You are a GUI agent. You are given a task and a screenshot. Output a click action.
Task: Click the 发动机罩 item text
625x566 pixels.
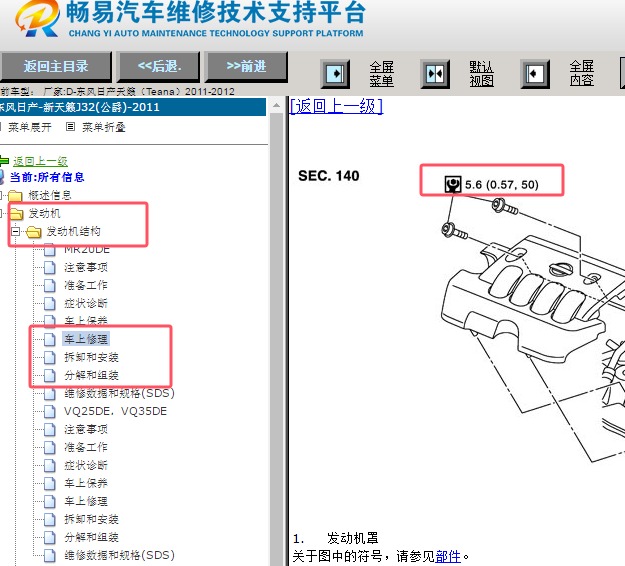tap(352, 538)
